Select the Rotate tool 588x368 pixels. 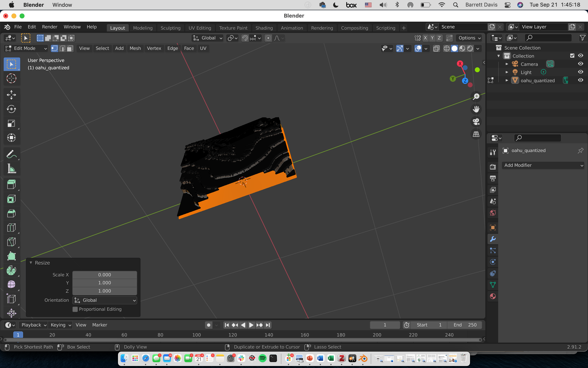click(x=11, y=109)
